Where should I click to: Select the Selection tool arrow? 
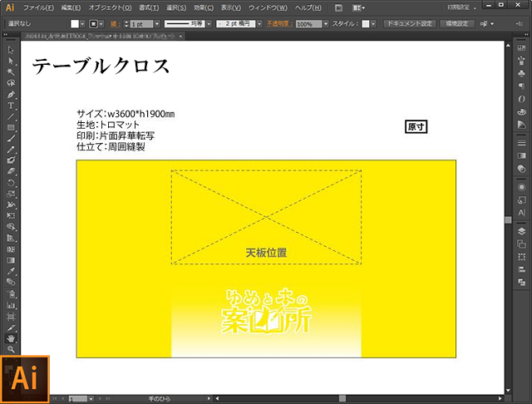11,51
